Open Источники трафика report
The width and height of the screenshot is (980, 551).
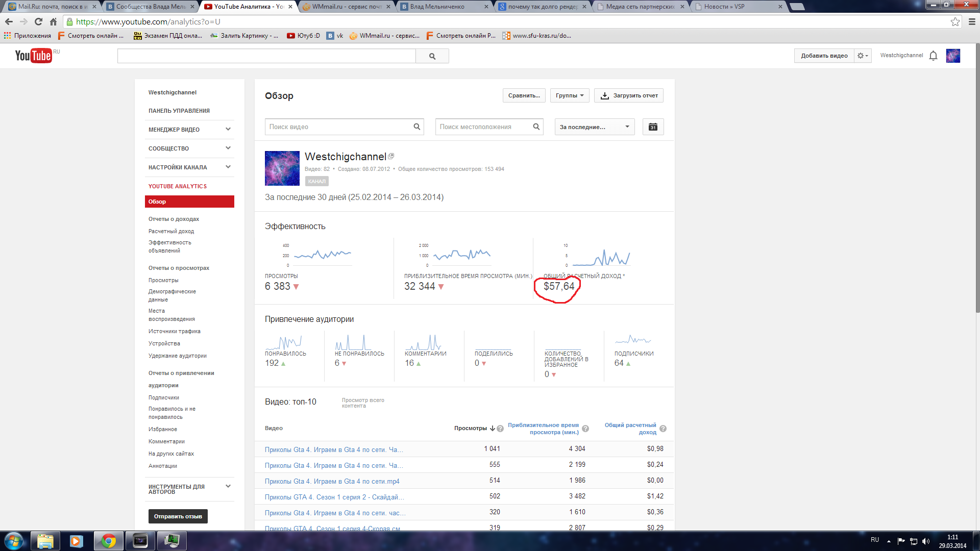pos(175,331)
